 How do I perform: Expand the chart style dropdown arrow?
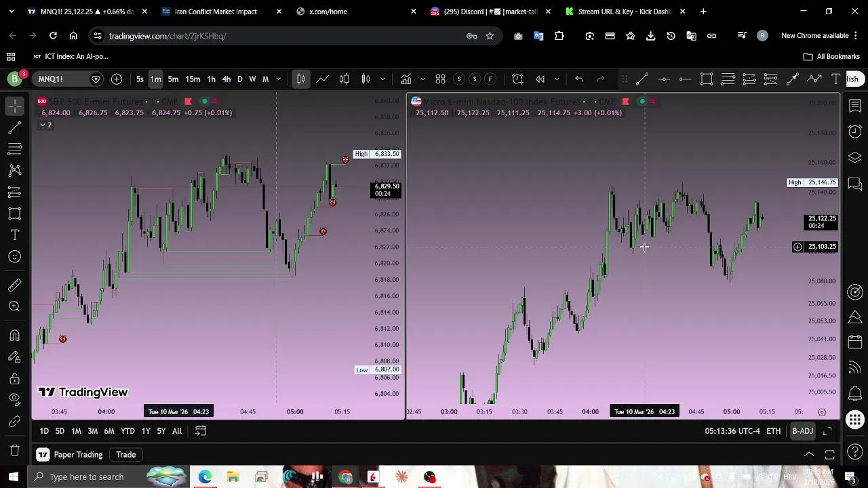click(x=383, y=79)
